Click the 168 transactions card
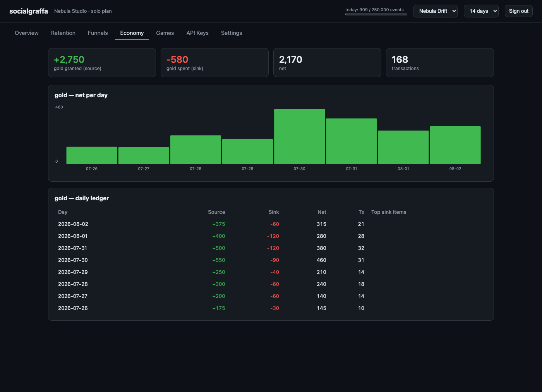The height and width of the screenshot is (392, 542). point(440,62)
